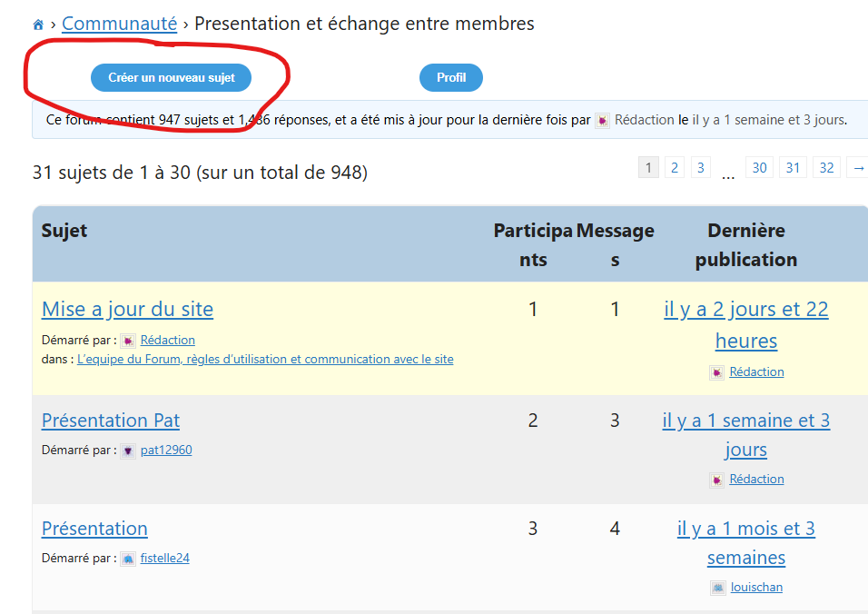Open the 'Présentation' topic by fistelle24

tap(94, 529)
